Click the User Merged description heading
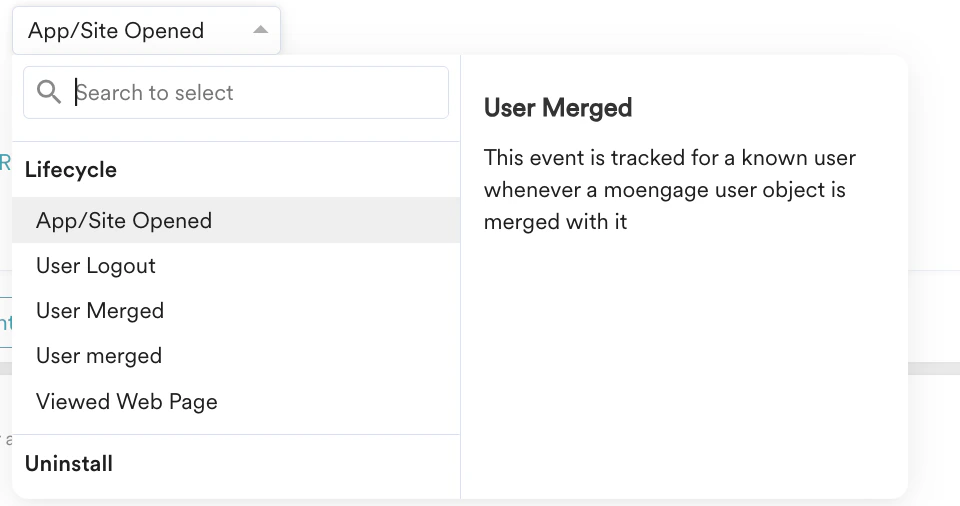 pos(558,108)
